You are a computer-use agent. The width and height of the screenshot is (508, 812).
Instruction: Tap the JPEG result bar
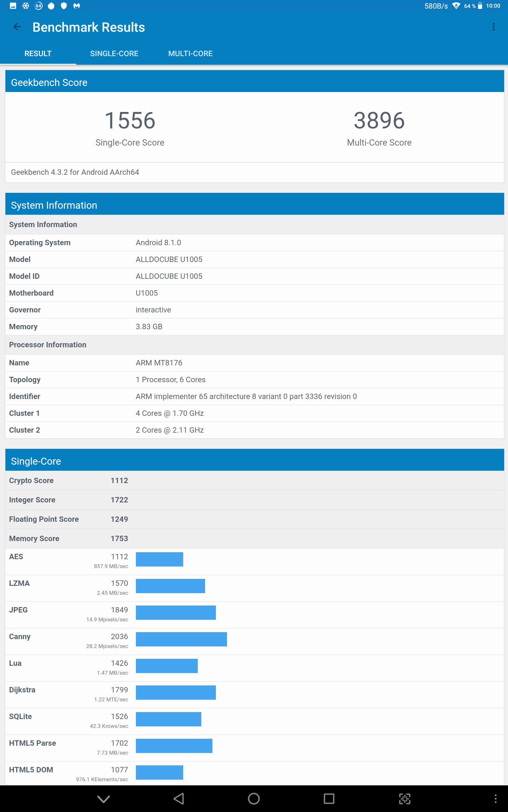[x=176, y=613]
